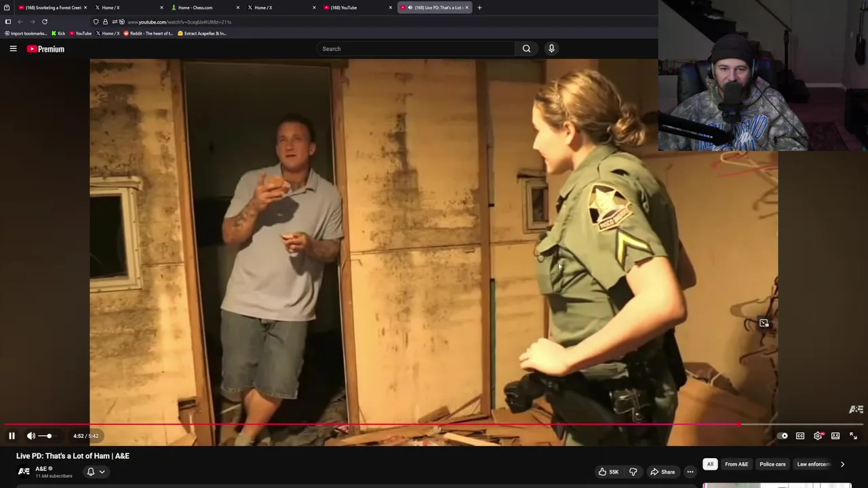Open the browser tab list button
This screenshot has height=488, width=868.
pyautogui.click(x=7, y=7)
